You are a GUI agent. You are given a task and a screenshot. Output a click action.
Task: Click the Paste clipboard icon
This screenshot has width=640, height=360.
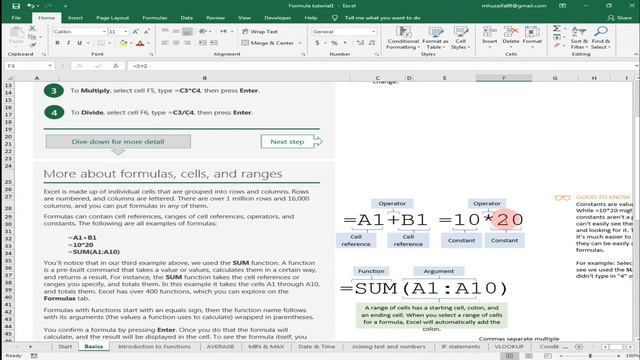[16, 33]
